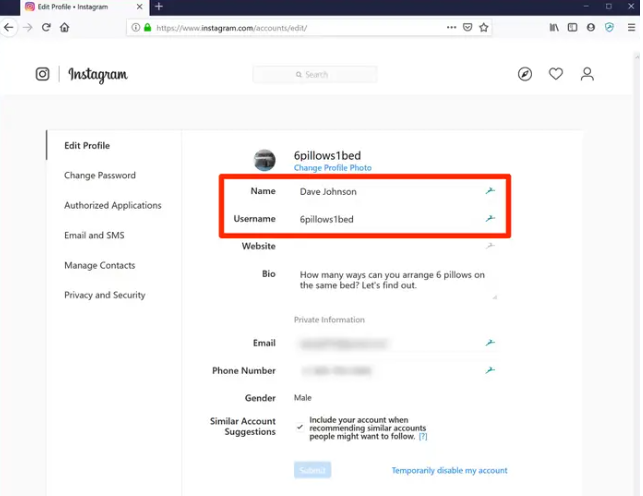Click the icon in Name field
This screenshot has width=643, height=496.
click(490, 191)
